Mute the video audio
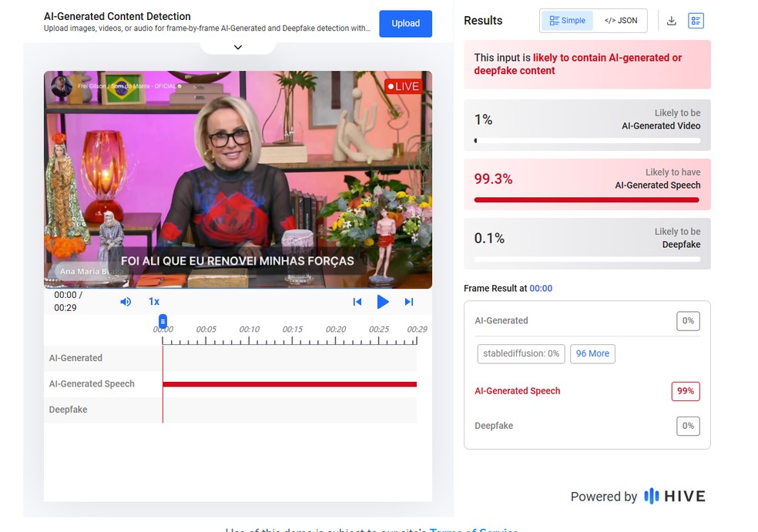Image resolution: width=758 pixels, height=532 pixels. (x=126, y=302)
